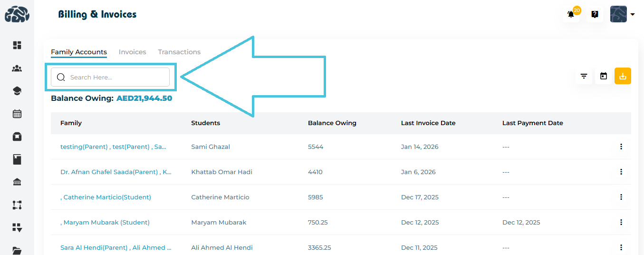Open the book icon in sidebar

pos(17,159)
